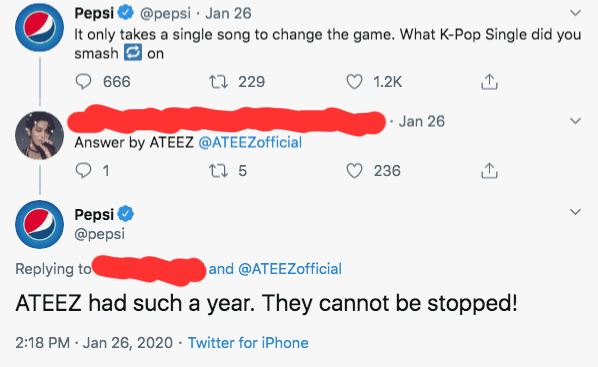The width and height of the screenshot is (598, 367).
Task: Reply to the ATEEZ answer tweet
Action: 84,171
